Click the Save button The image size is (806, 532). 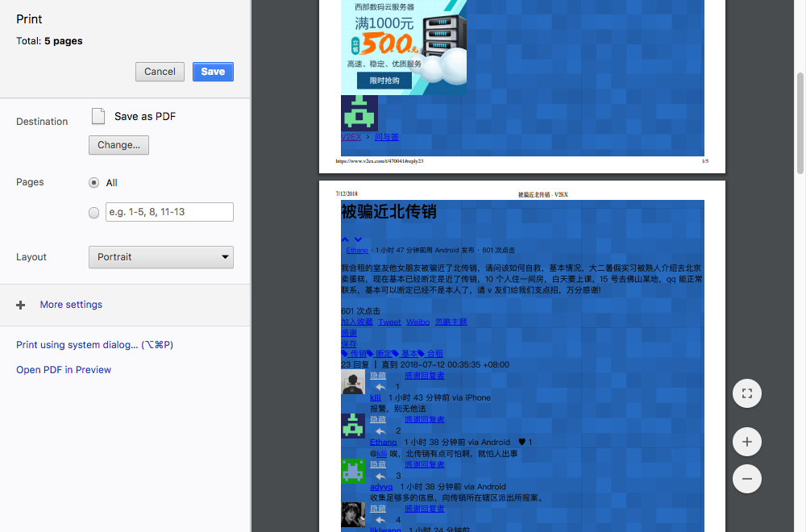pyautogui.click(x=213, y=72)
